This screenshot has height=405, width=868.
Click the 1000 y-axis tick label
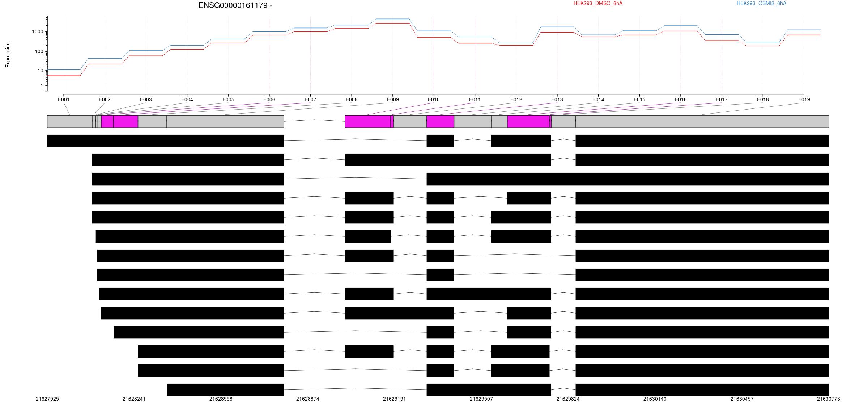coord(37,32)
